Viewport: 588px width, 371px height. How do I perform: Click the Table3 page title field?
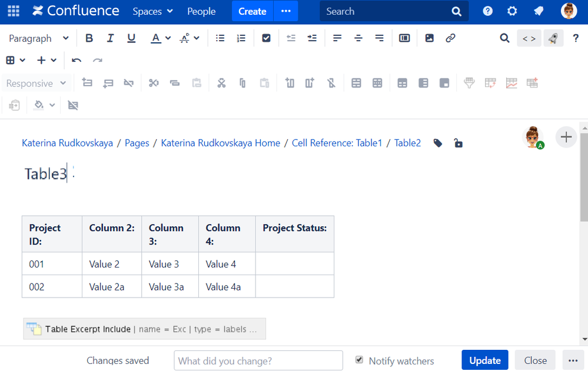46,174
